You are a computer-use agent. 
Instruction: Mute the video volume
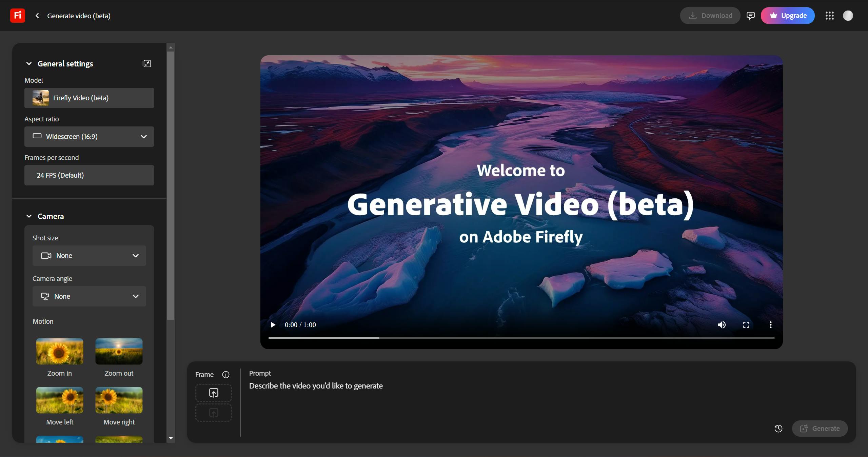point(722,325)
